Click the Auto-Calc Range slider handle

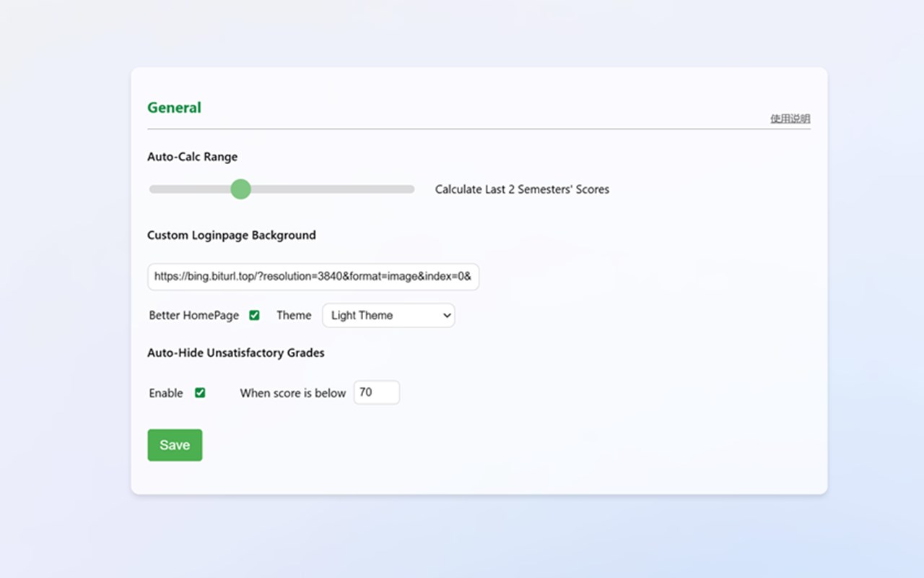(x=240, y=189)
